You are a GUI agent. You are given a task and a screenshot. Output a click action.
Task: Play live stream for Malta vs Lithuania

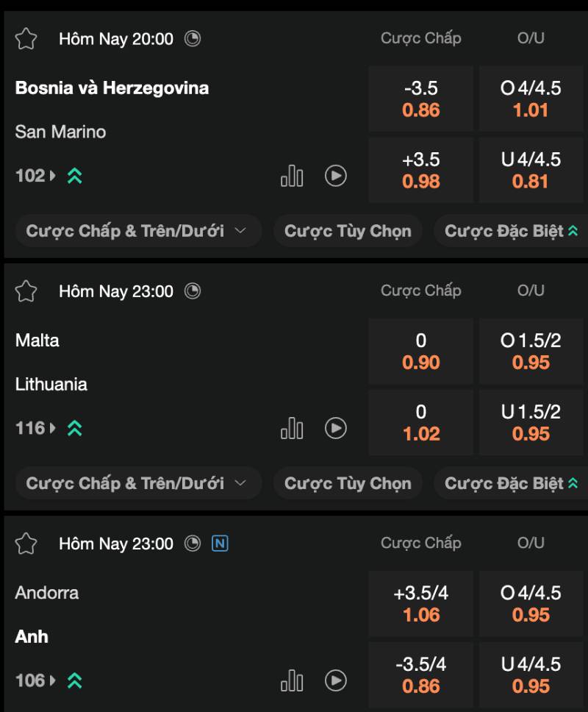point(336,428)
